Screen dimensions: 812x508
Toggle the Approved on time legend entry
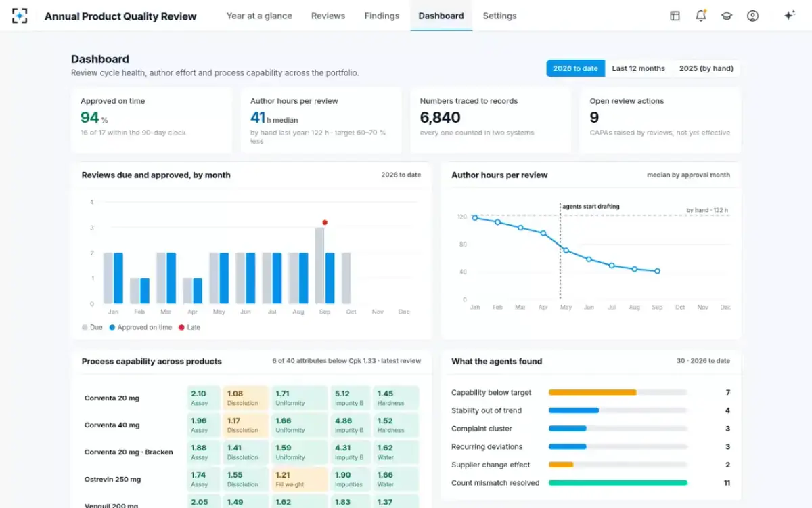click(x=141, y=327)
